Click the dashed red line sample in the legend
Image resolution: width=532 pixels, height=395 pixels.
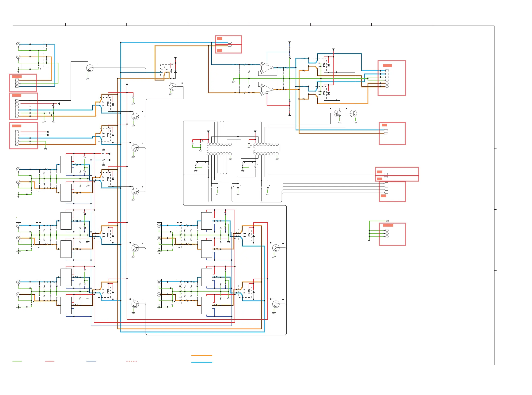click(132, 361)
